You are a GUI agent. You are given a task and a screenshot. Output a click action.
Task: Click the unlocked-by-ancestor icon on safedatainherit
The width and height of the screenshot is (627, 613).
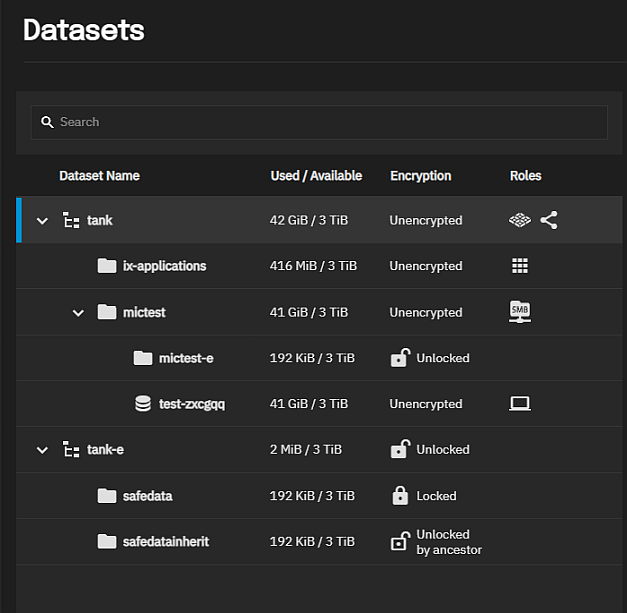point(400,542)
